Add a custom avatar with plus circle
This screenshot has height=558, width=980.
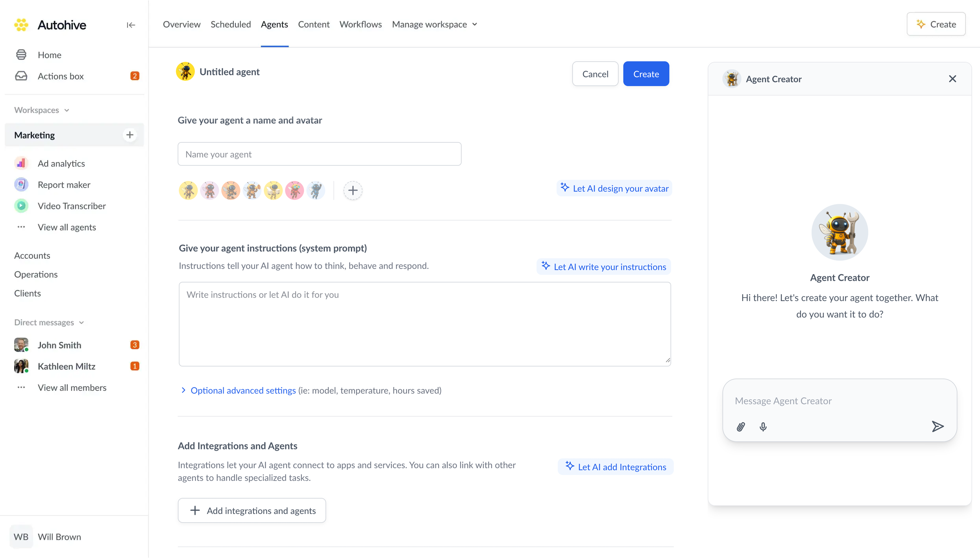353,191
